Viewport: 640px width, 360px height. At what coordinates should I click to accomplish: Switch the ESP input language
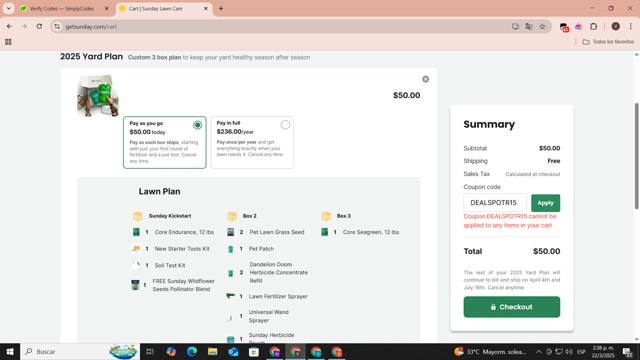(581, 351)
